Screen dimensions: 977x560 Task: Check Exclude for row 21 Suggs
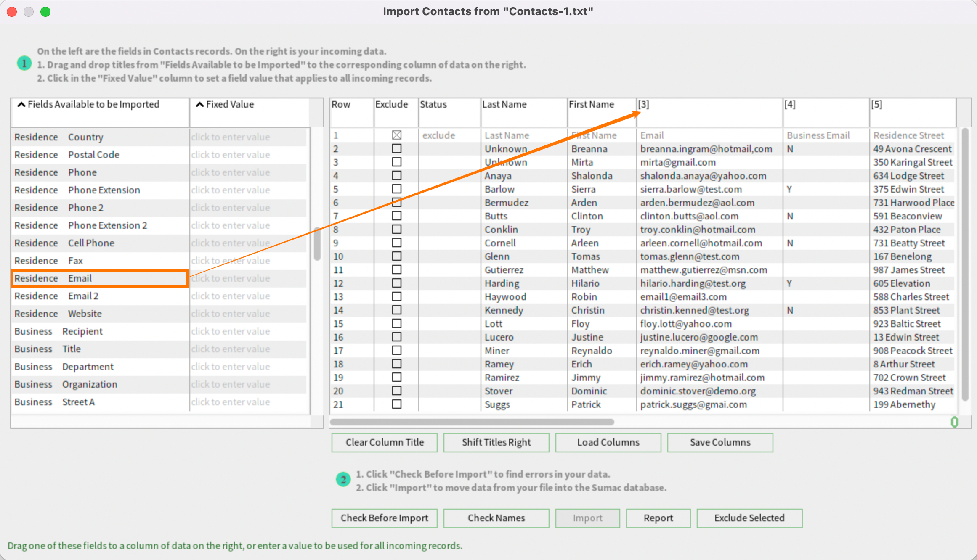point(396,404)
